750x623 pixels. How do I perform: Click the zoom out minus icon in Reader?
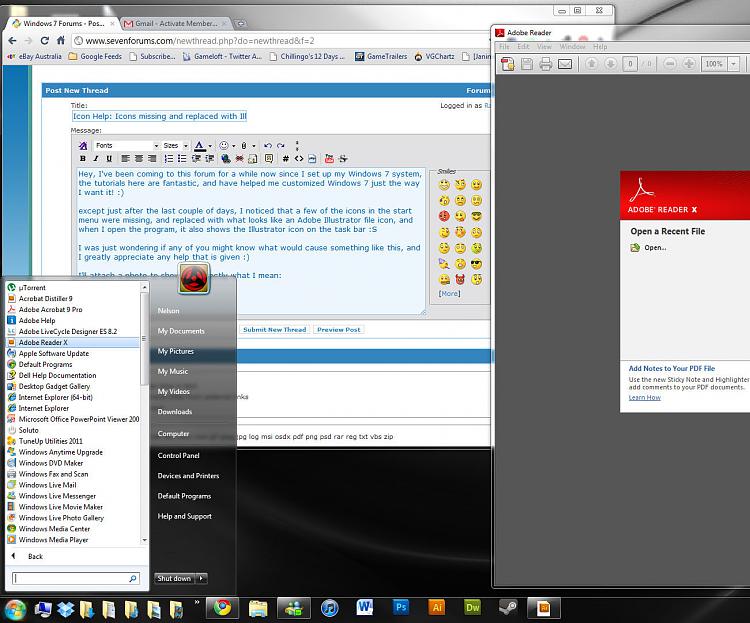tap(670, 64)
